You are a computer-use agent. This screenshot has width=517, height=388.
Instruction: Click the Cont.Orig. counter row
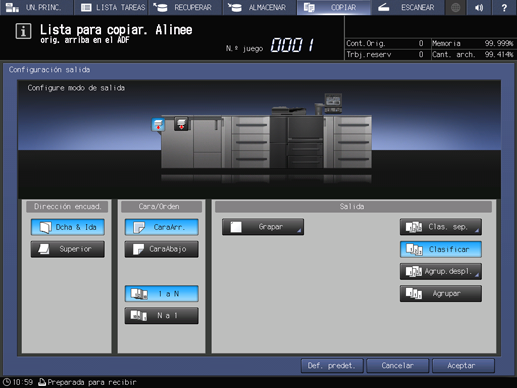[385, 43]
